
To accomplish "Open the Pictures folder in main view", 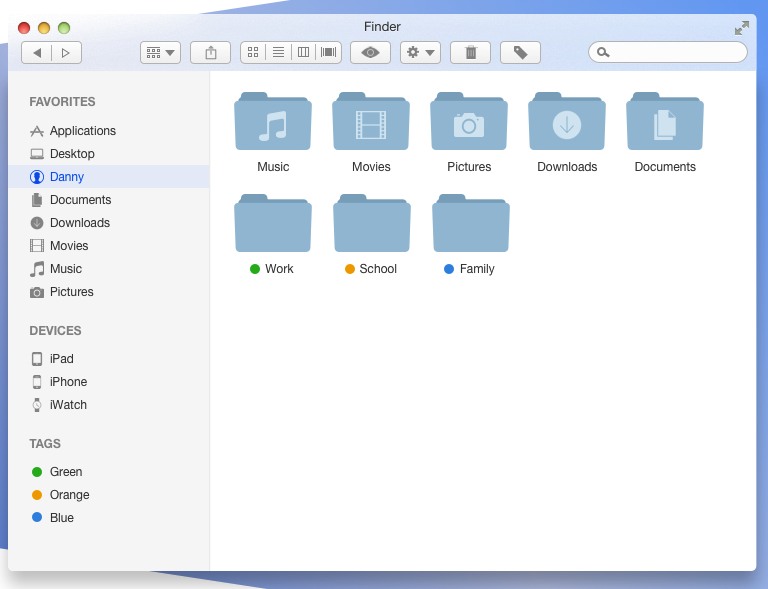I will coord(469,123).
